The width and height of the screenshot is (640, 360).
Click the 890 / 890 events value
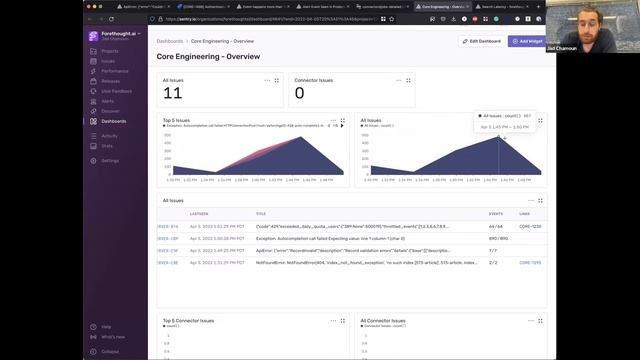pyautogui.click(x=498, y=238)
